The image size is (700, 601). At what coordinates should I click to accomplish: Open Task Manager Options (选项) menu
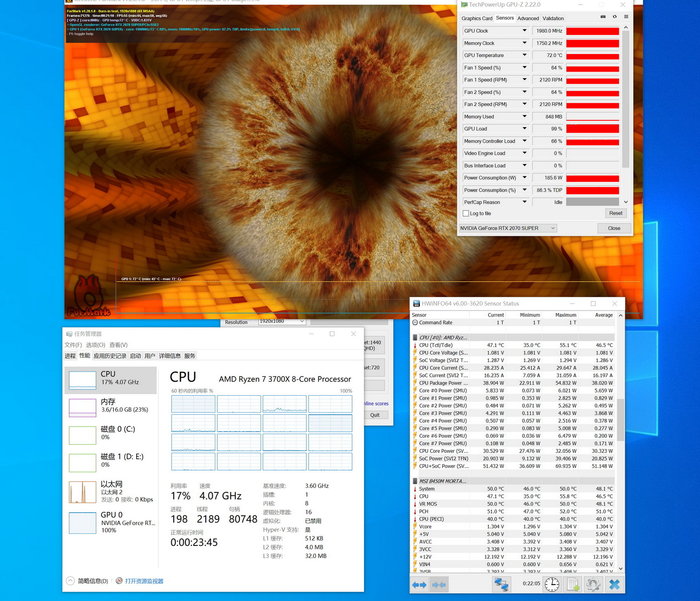(x=96, y=345)
